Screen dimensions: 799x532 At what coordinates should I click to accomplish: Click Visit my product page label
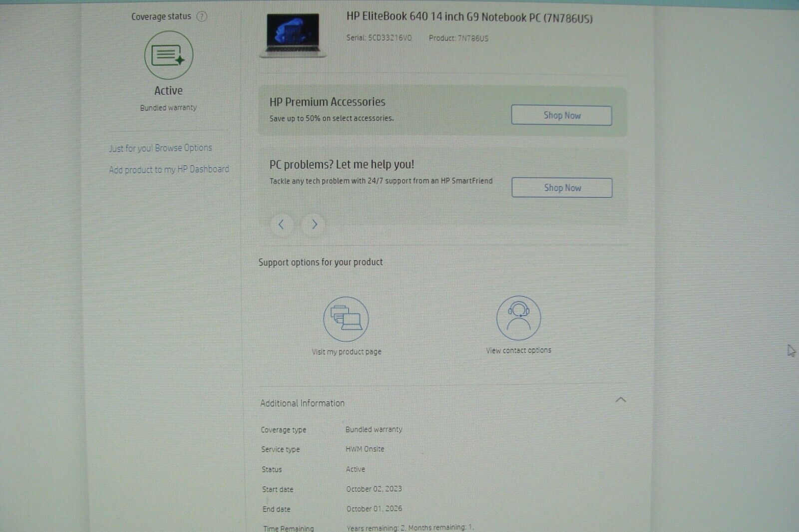[x=347, y=352]
